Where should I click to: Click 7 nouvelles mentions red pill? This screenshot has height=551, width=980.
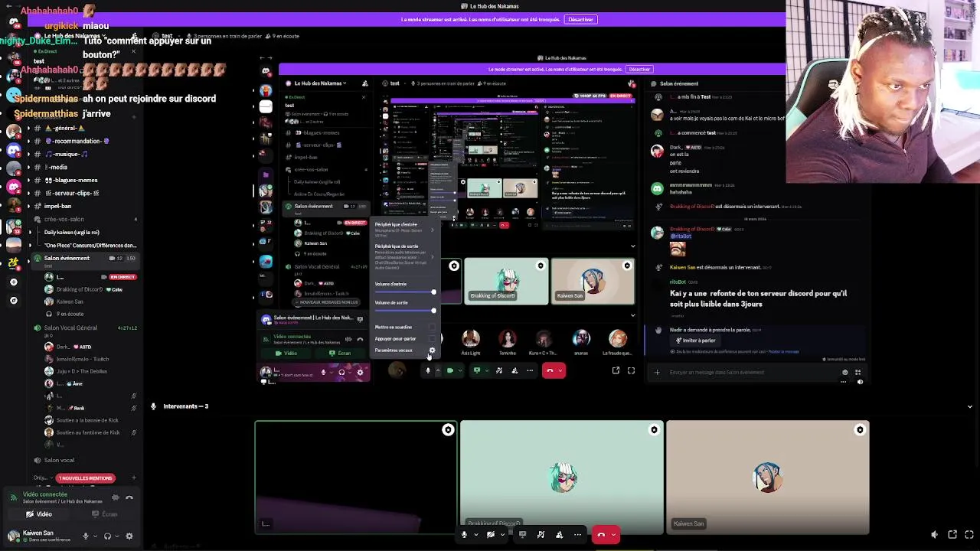pyautogui.click(x=86, y=478)
